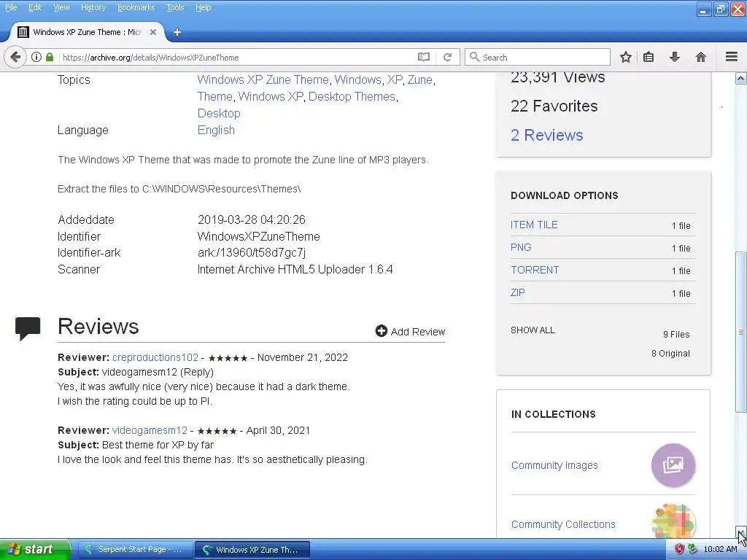The height and width of the screenshot is (560, 747).
Task: Bookmark this page with the star icon
Action: pyautogui.click(x=625, y=57)
